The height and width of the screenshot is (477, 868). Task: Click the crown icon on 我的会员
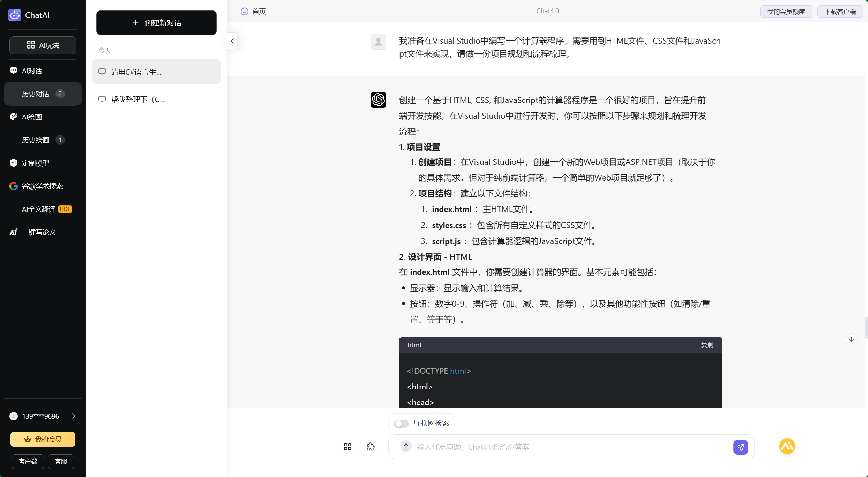[x=28, y=439]
